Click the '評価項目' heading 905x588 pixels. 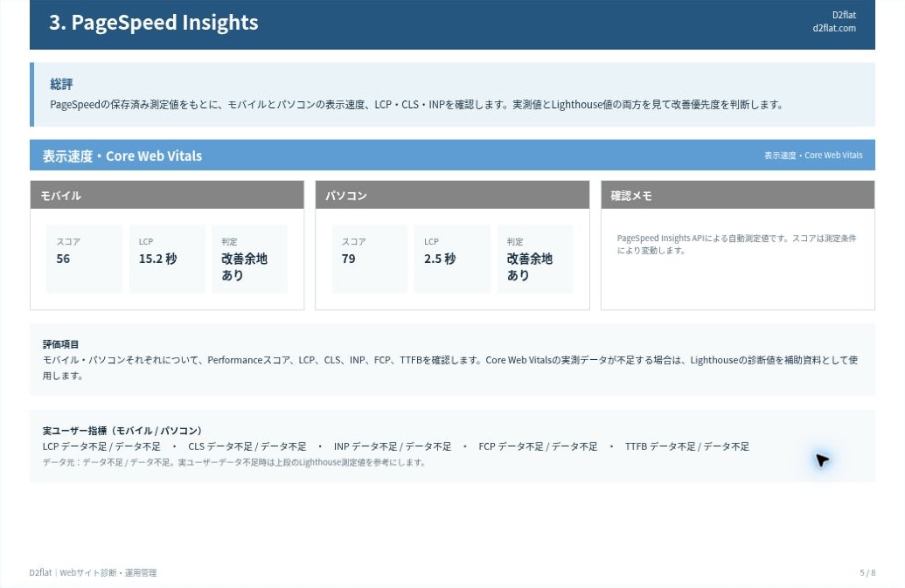(x=60, y=344)
